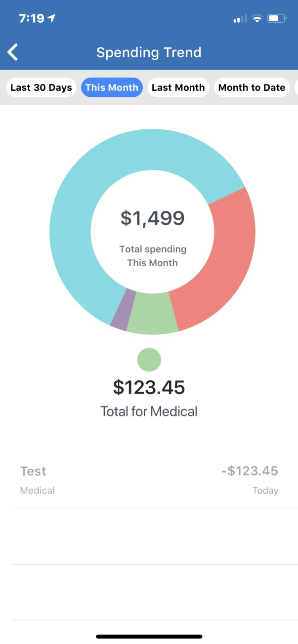Tap the Wi-Fi icon in the status bar
The image size is (298, 644).
(256, 19)
